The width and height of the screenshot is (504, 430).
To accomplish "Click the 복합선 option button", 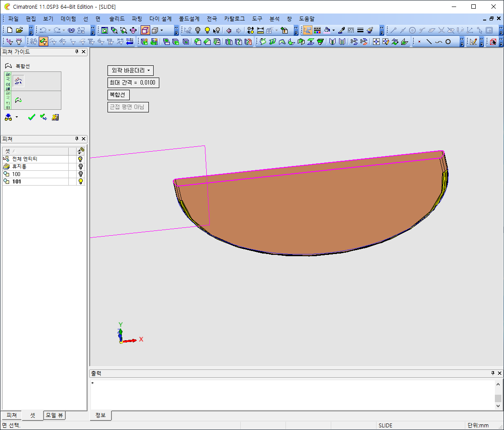I will [x=119, y=95].
